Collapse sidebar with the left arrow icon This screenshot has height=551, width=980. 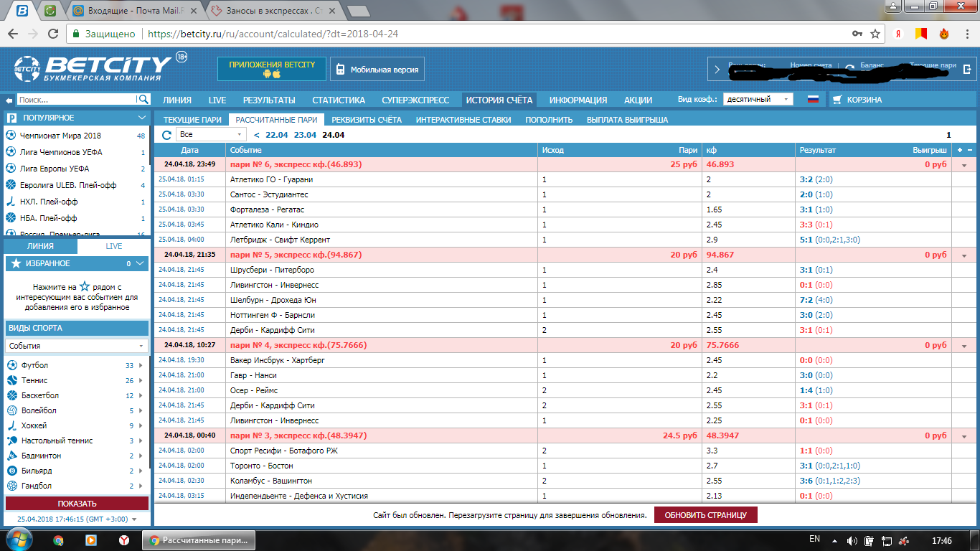tap(9, 100)
